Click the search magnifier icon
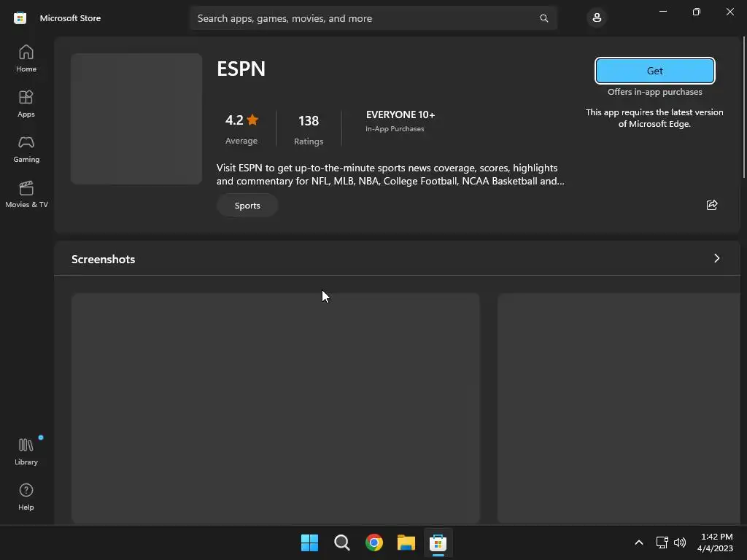747x560 pixels. coord(543,18)
